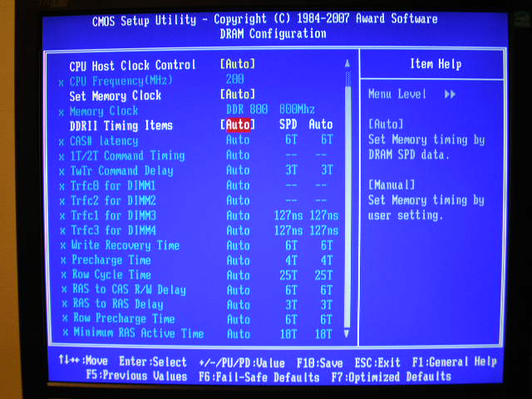Click the Menu Level text
The height and width of the screenshot is (399, 532).
397,94
